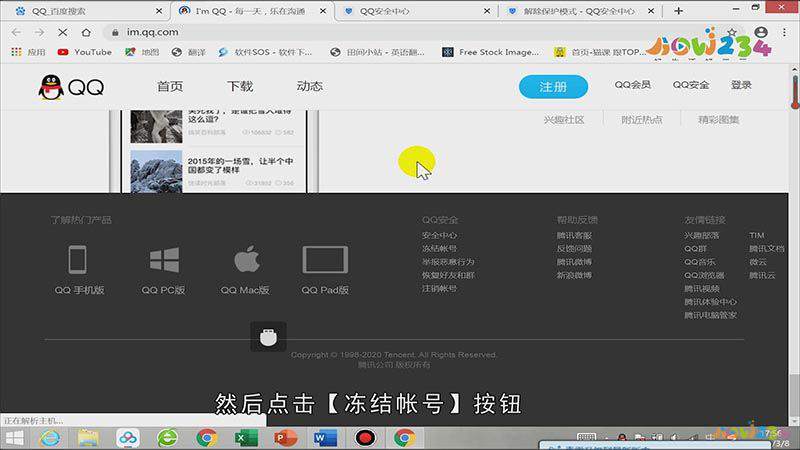
Task: Open the 腾讯客服 link
Action: point(574,235)
